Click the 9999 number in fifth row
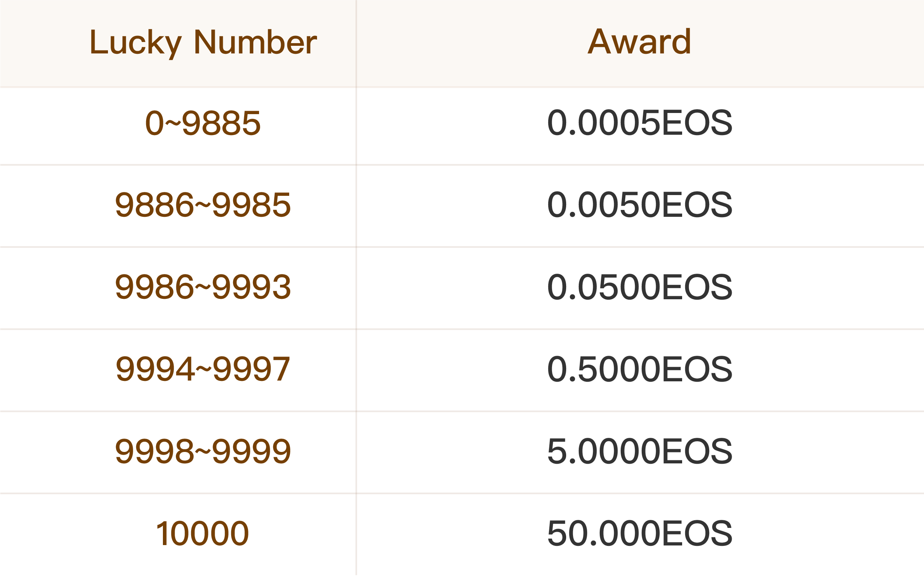The width and height of the screenshot is (924, 576). [x=252, y=452]
